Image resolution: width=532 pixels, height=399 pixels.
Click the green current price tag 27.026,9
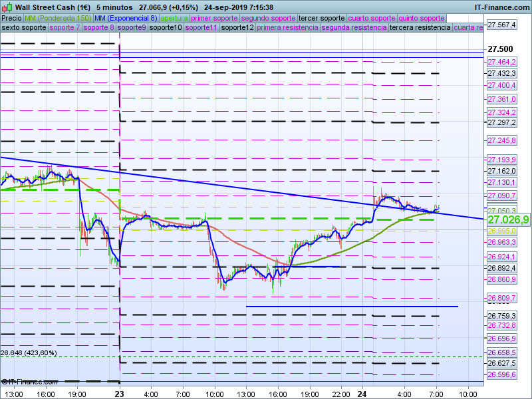click(x=508, y=219)
